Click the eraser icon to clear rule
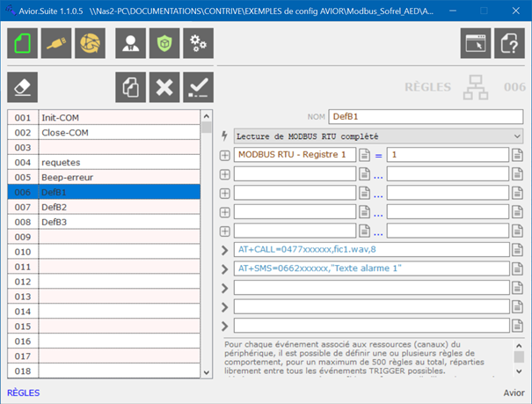The image size is (532, 404). click(23, 87)
